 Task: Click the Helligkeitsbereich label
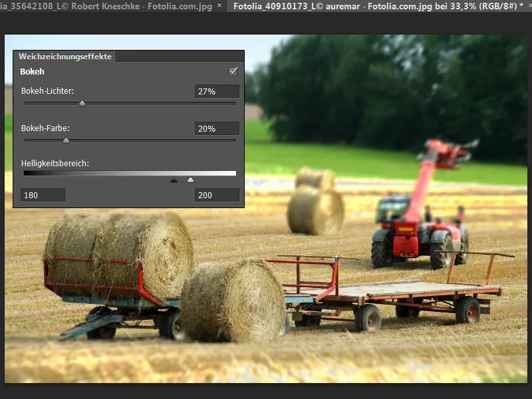[x=55, y=163]
